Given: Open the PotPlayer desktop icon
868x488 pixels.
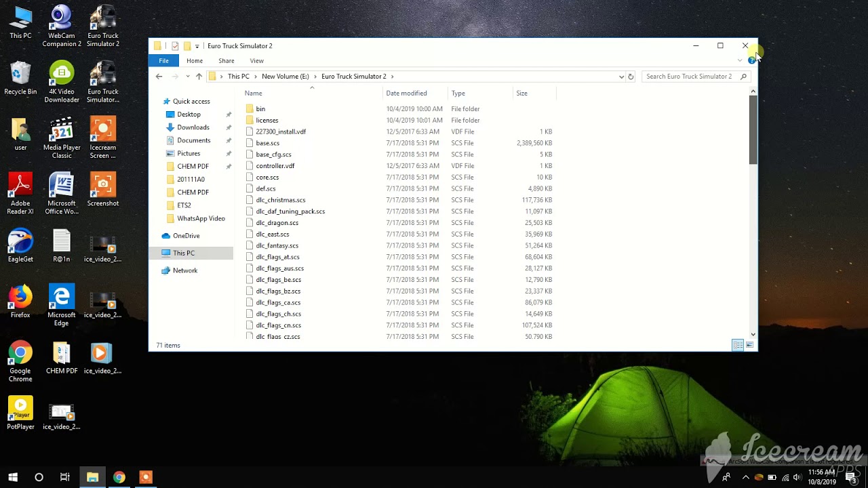Looking at the screenshot, I should [20, 413].
